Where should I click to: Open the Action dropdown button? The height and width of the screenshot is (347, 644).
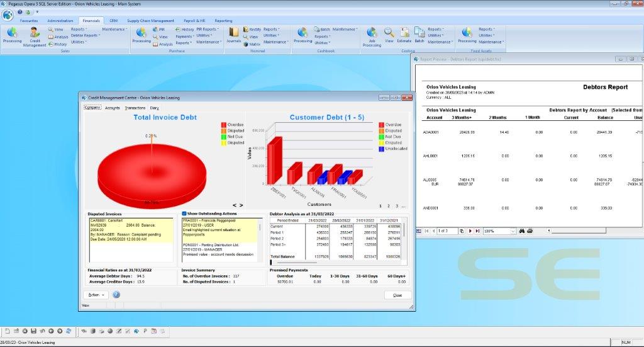pos(95,295)
